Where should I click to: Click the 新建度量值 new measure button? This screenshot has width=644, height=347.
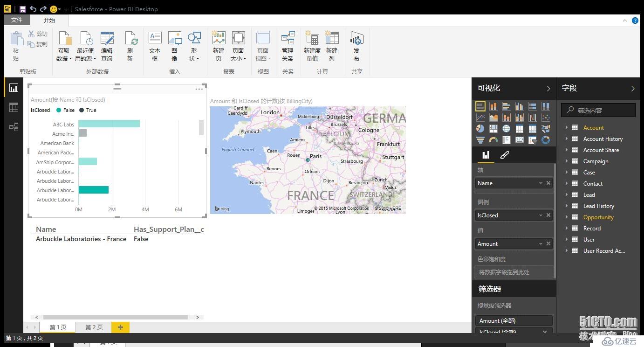pyautogui.click(x=312, y=46)
